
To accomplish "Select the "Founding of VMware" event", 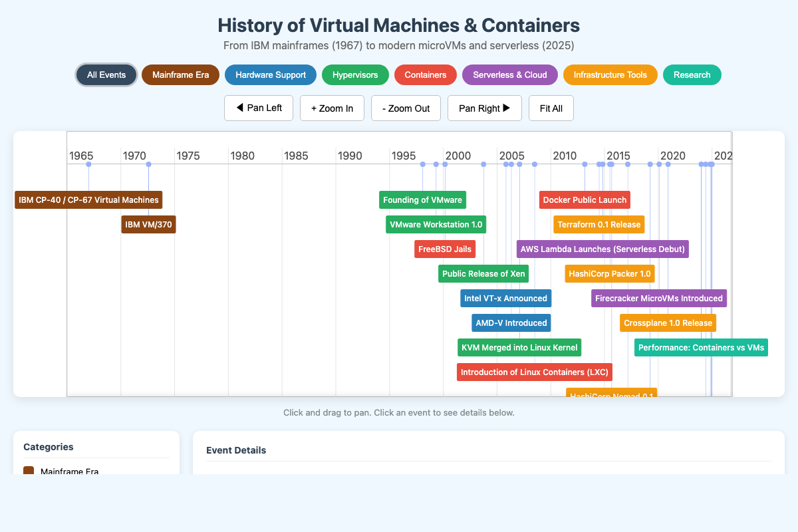I will click(422, 199).
